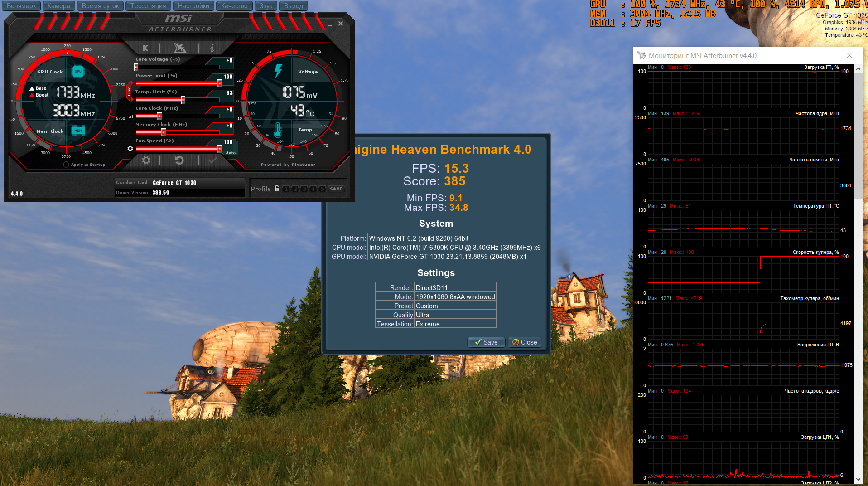Viewport: 868px width, 486px height.
Task: Open the Время суток menu
Action: pyautogui.click(x=101, y=6)
